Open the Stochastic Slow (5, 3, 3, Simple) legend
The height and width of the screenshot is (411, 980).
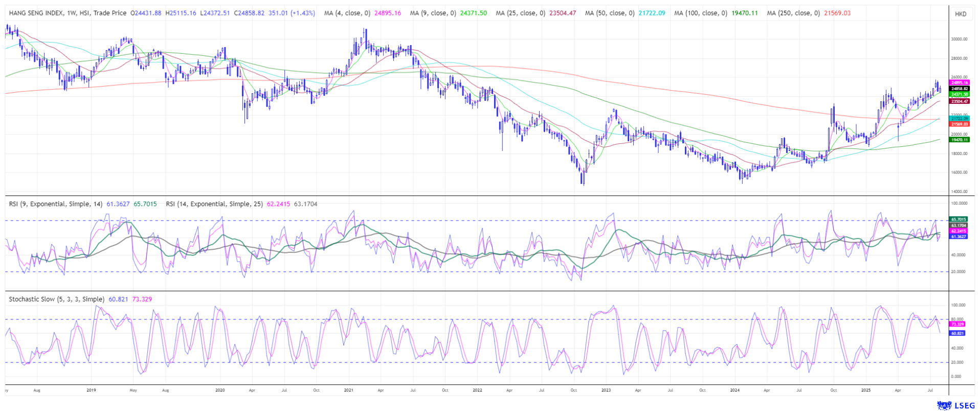point(56,299)
